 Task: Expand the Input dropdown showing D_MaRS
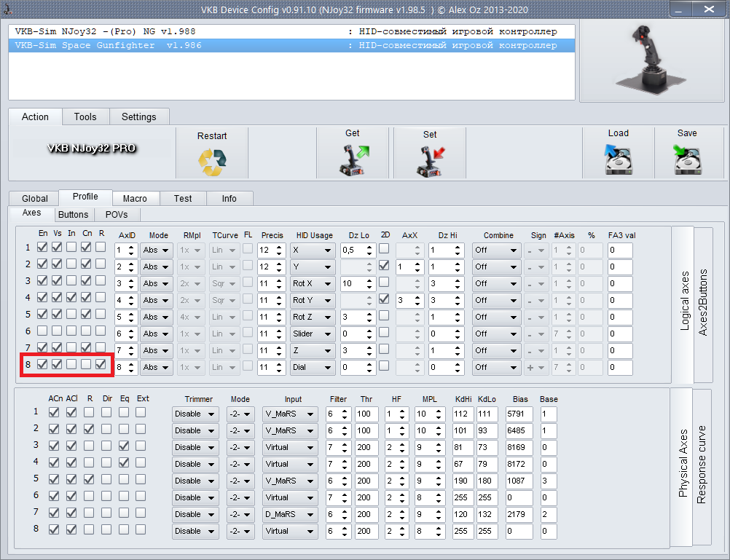pyautogui.click(x=291, y=514)
